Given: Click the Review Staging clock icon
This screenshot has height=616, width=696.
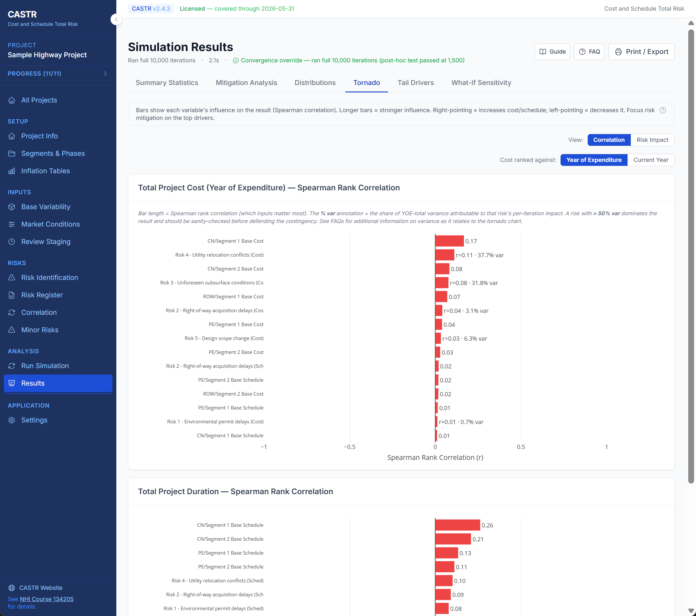Looking at the screenshot, I should (x=12, y=242).
